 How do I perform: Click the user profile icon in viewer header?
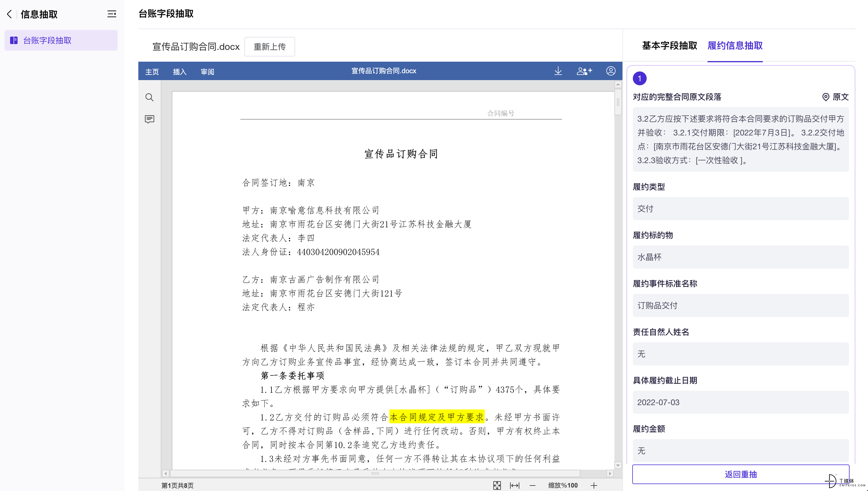pos(611,71)
